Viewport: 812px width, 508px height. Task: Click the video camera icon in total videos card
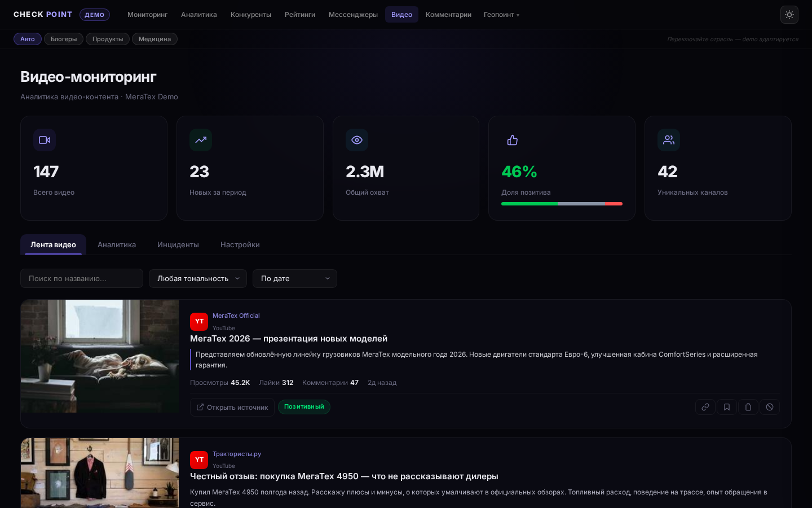(x=45, y=140)
